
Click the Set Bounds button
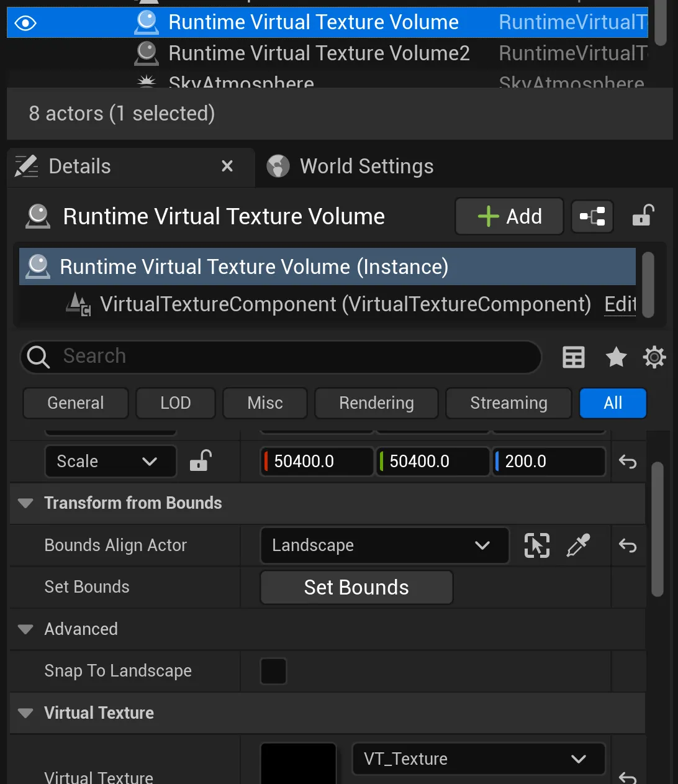click(356, 588)
